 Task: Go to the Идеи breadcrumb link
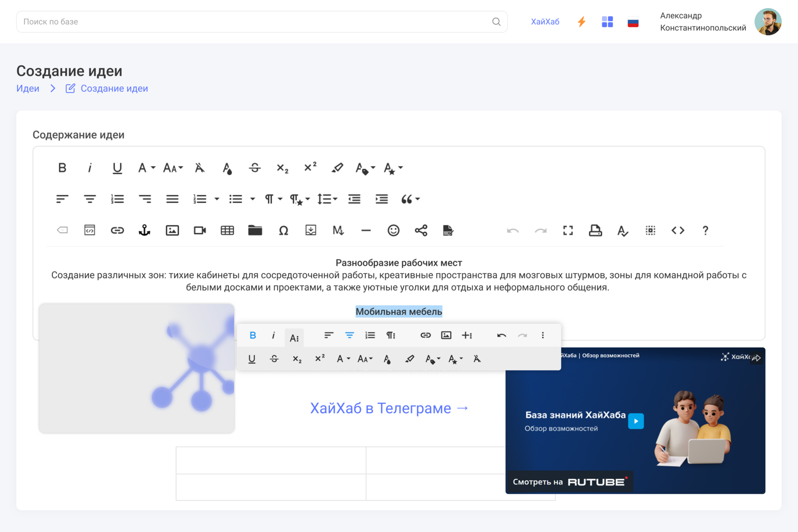(28, 88)
